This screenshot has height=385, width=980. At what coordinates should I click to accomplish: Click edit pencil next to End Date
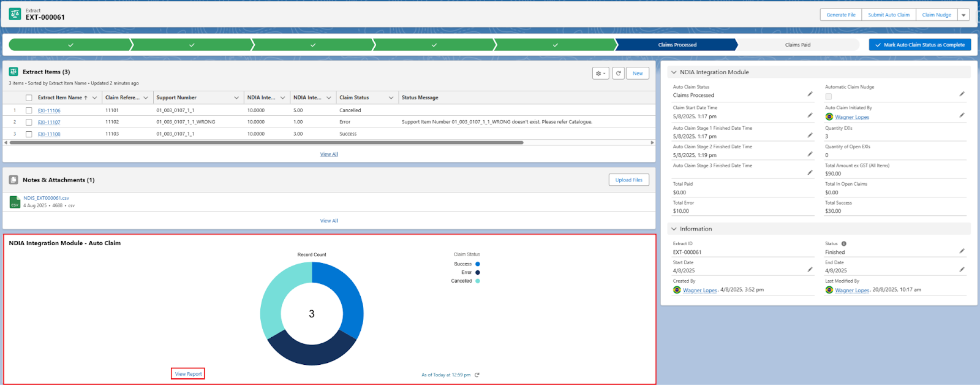coord(962,270)
